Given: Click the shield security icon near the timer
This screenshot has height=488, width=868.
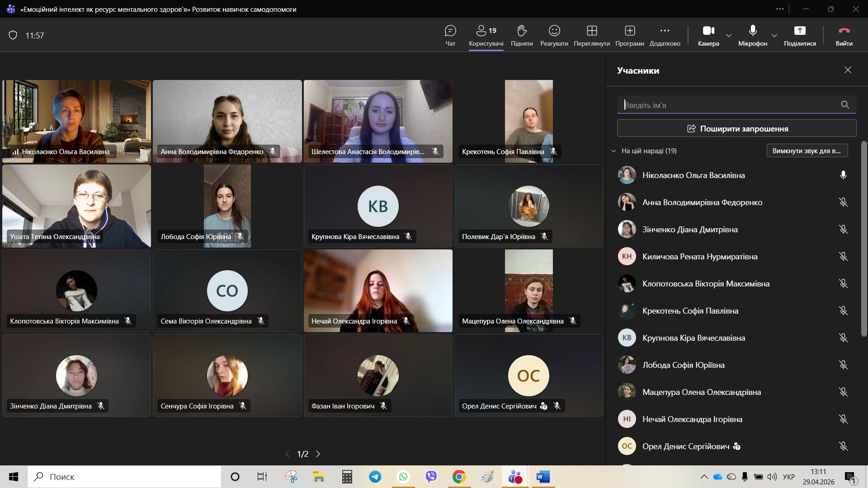Looking at the screenshot, I should coord(13,35).
